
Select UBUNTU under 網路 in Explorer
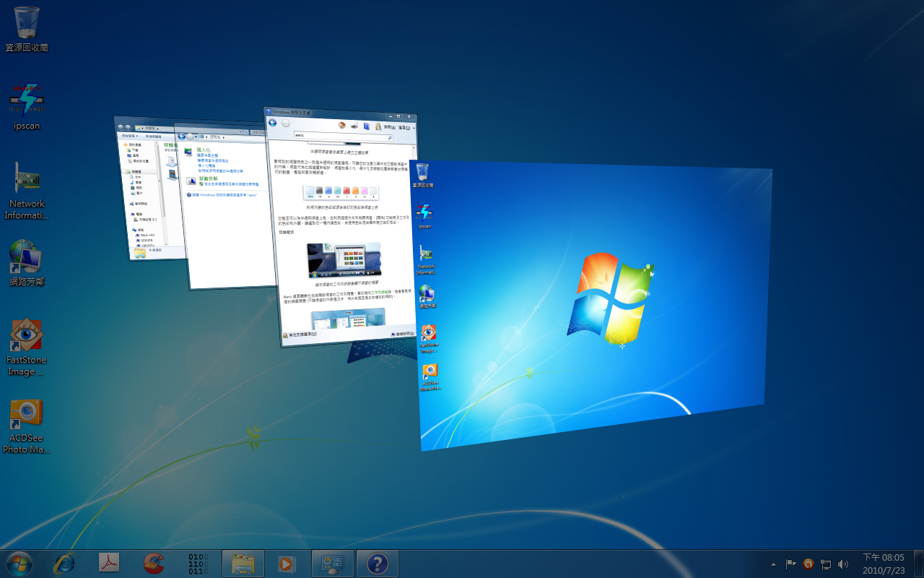click(147, 246)
